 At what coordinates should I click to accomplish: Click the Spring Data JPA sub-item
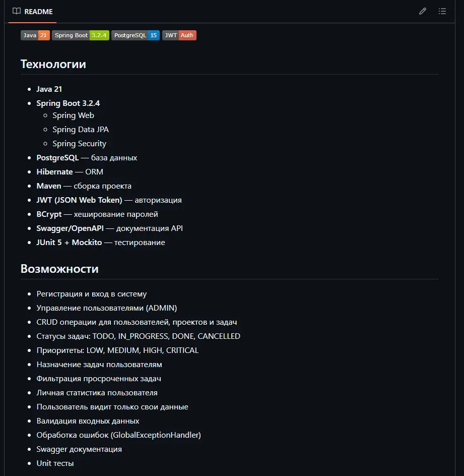(80, 129)
